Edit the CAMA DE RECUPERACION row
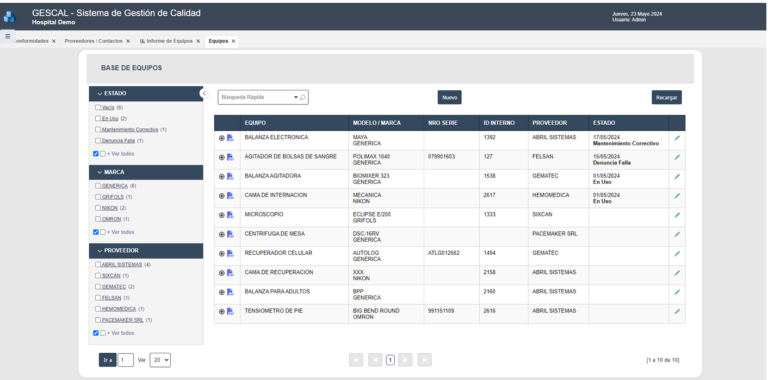Screen dimensions: 768x380 coord(677,273)
